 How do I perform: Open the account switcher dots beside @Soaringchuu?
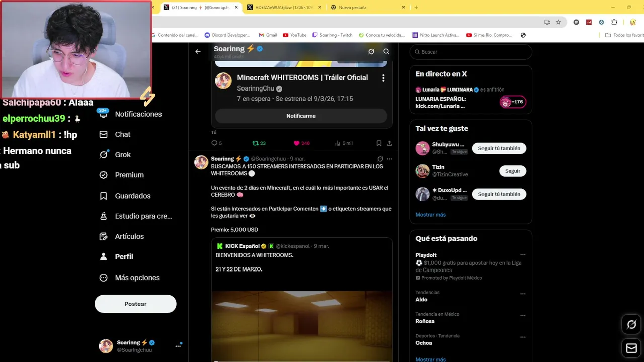tap(178, 346)
